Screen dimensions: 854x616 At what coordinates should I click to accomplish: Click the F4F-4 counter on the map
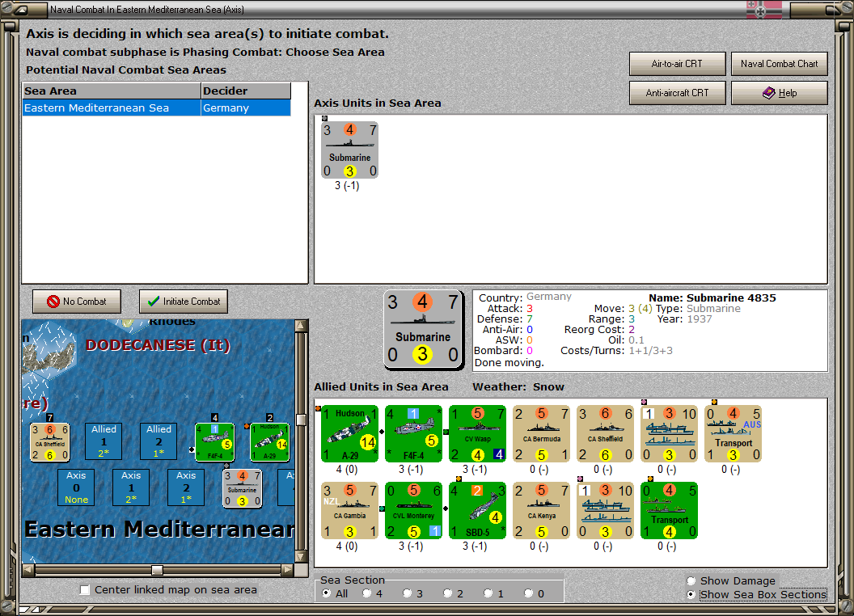click(x=214, y=442)
